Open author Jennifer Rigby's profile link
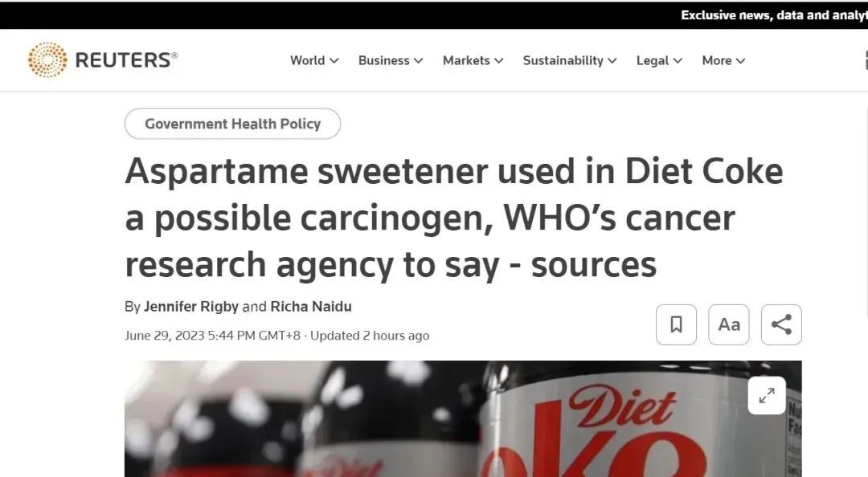Screen dimensions: 868x477 tap(191, 307)
